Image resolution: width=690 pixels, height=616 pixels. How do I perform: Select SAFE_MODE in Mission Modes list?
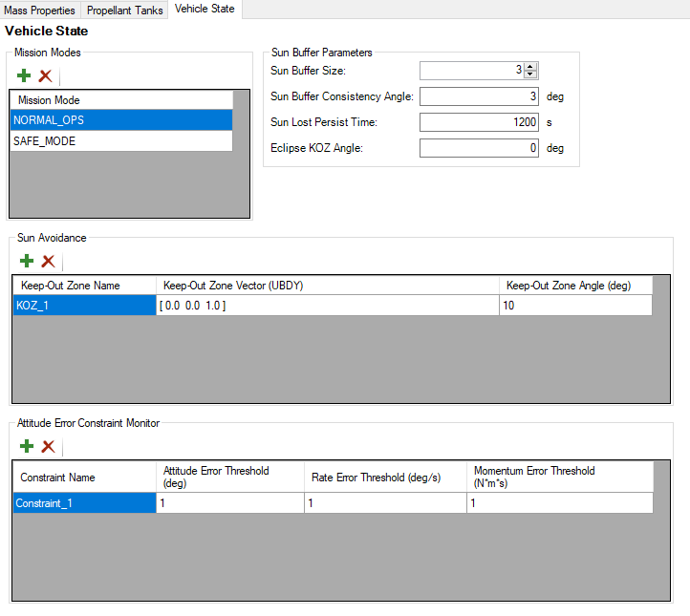(x=120, y=140)
